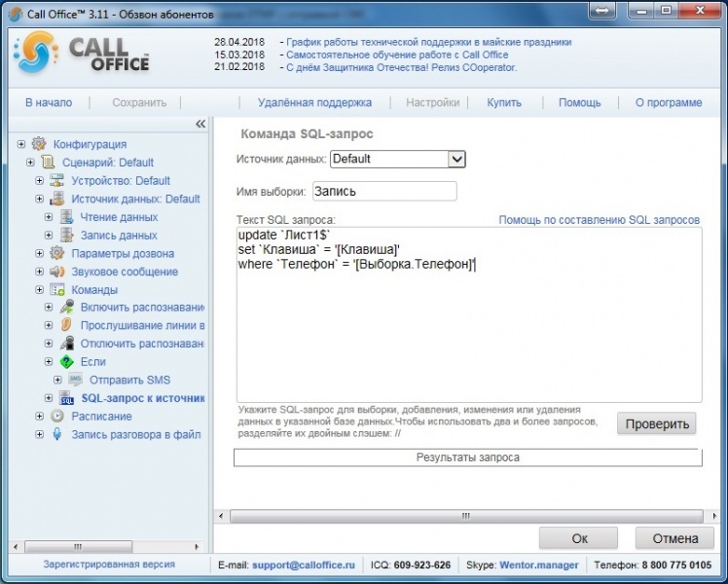728x584 pixels.
Task: Open Самостоятельное обучение работе link
Action: point(397,55)
